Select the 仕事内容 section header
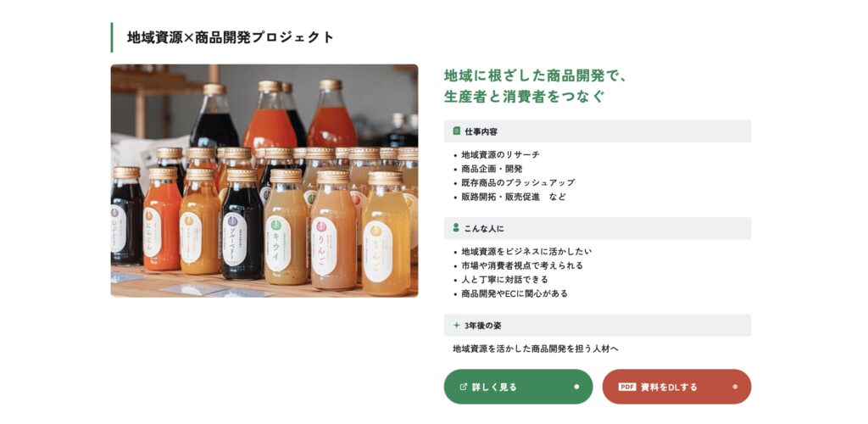Viewport: 868px width, 424px height. coord(598,131)
